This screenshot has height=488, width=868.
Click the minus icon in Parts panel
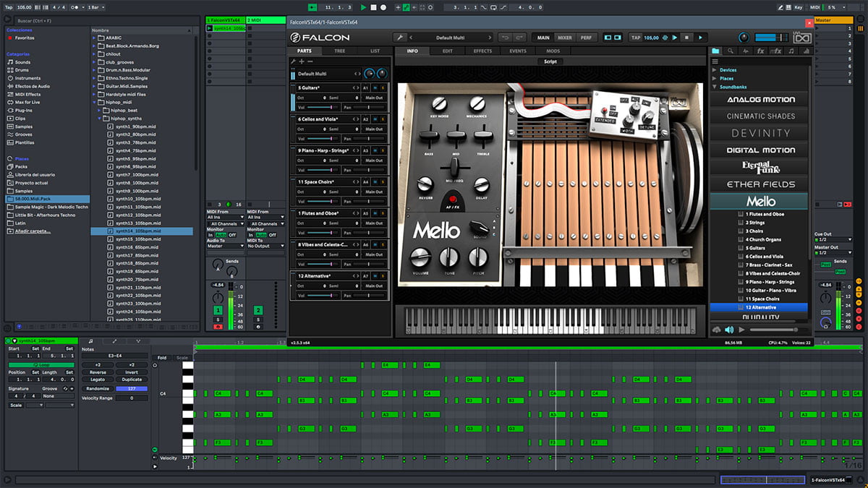(x=309, y=62)
